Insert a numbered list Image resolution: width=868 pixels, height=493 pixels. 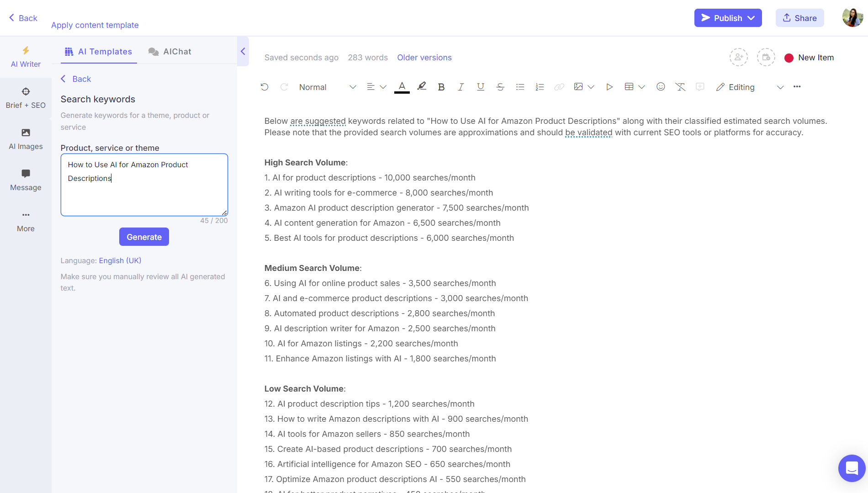540,87
